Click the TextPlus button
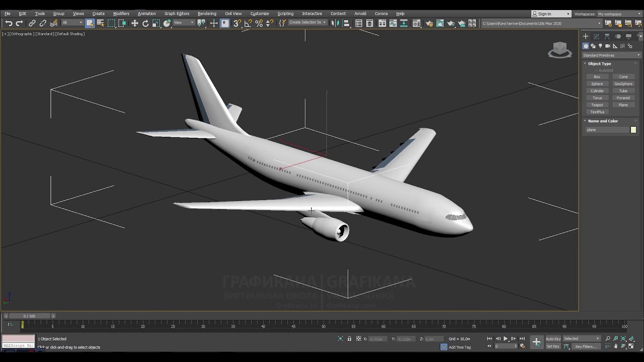644x362 pixels. point(597,112)
